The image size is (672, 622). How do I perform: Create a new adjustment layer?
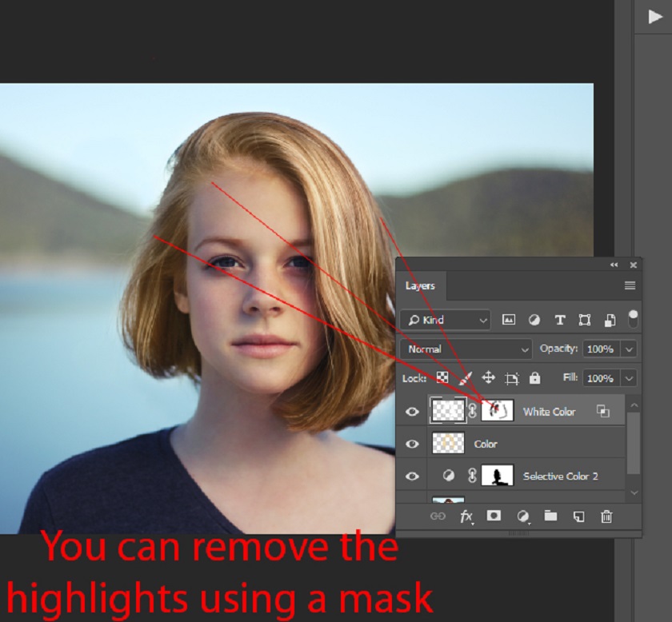coord(522,516)
